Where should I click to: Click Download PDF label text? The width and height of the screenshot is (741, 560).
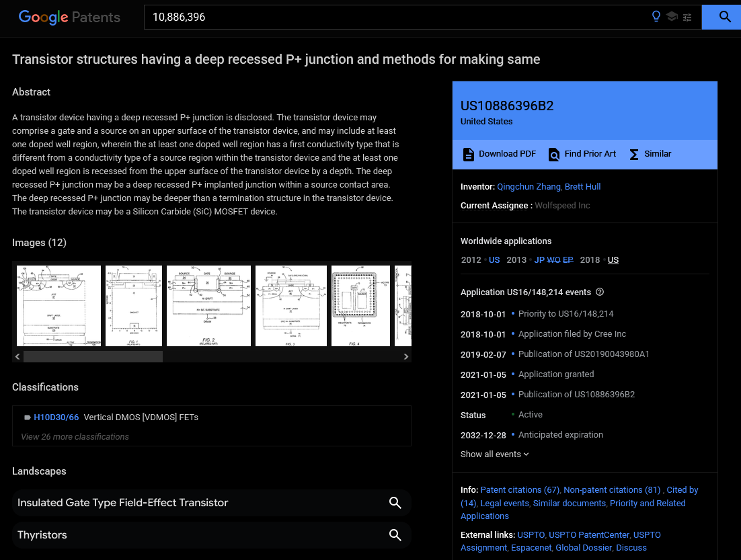click(x=507, y=154)
